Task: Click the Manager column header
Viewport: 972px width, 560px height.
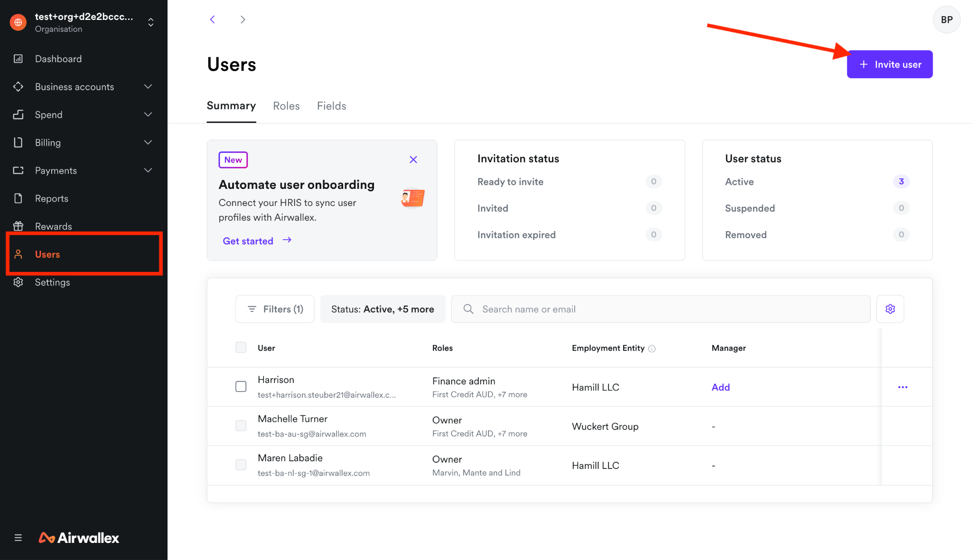Action: tap(729, 348)
